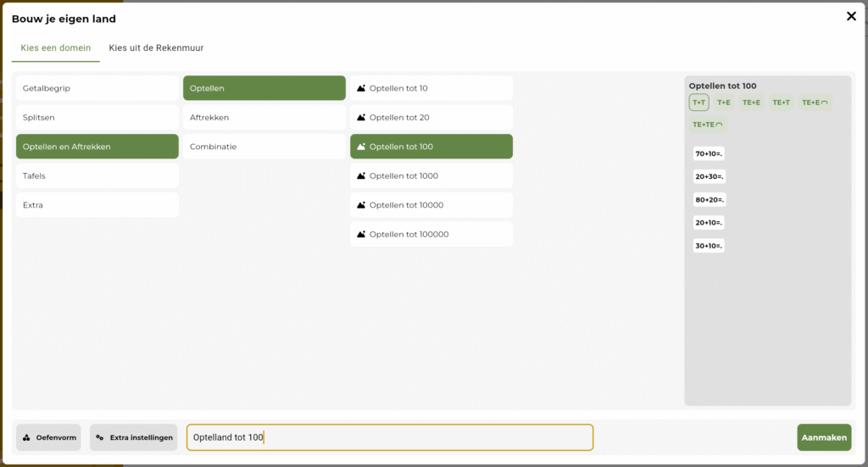This screenshot has height=467, width=868.
Task: Close the Bouw je eigen land dialog
Action: [x=851, y=16]
